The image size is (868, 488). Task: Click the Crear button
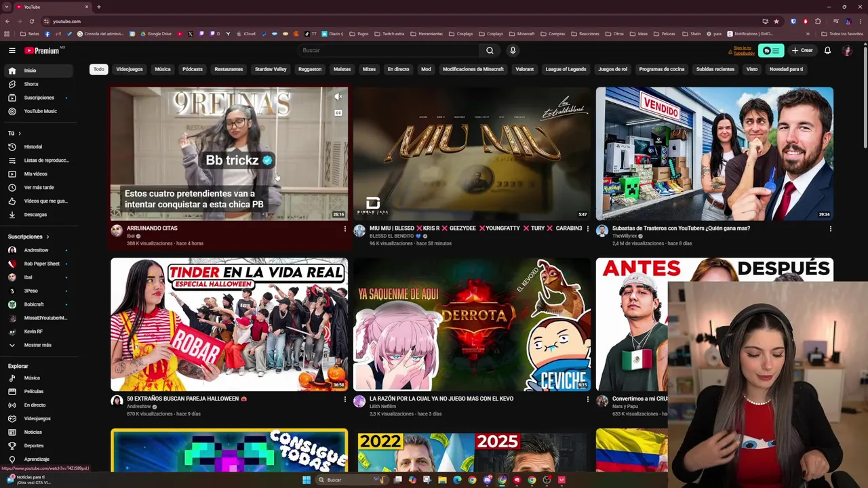click(x=802, y=50)
